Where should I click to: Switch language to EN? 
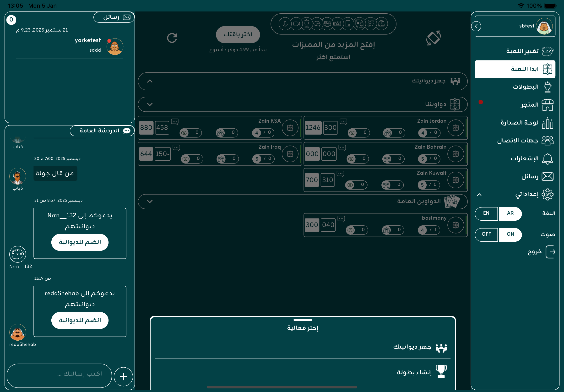click(486, 213)
